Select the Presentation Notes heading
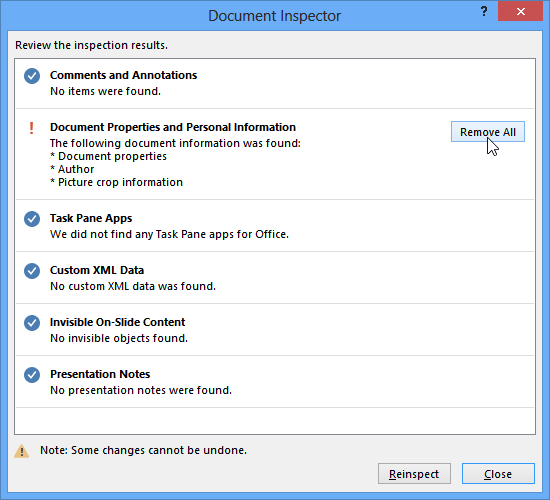The height and width of the screenshot is (500, 550). pyautogui.click(x=100, y=374)
